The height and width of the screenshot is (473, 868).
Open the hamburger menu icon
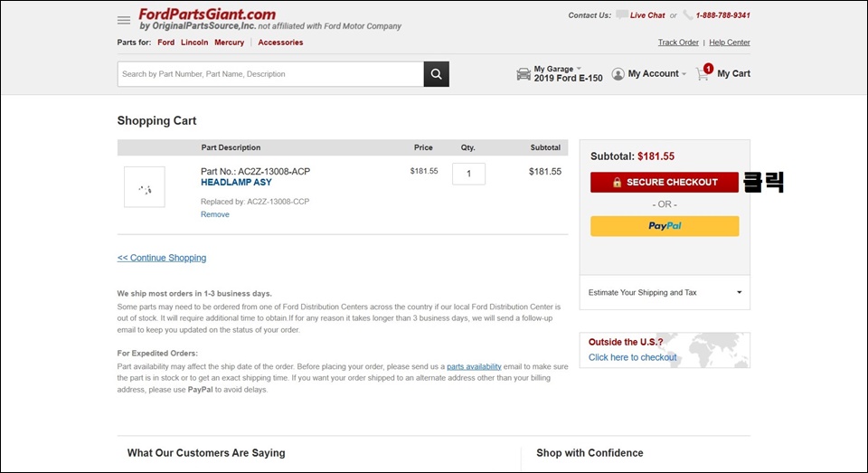[x=124, y=21]
